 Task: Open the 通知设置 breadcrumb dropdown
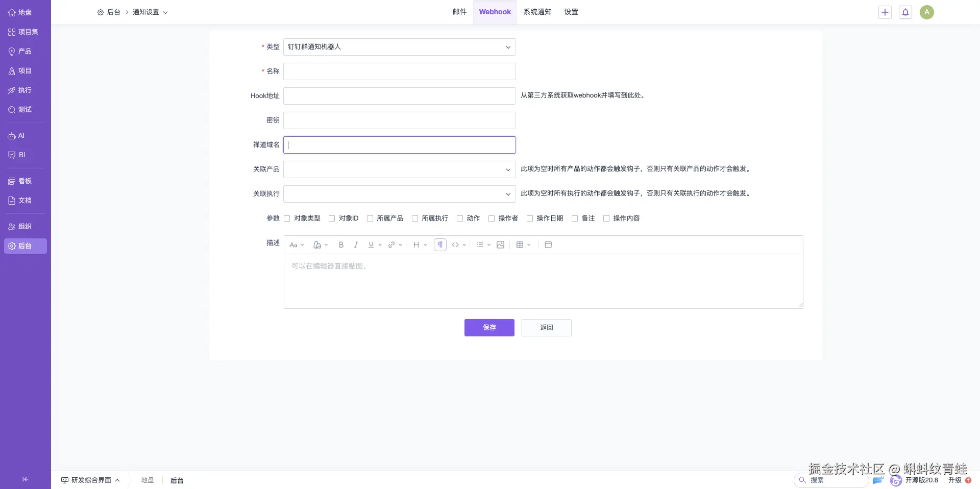coord(150,12)
